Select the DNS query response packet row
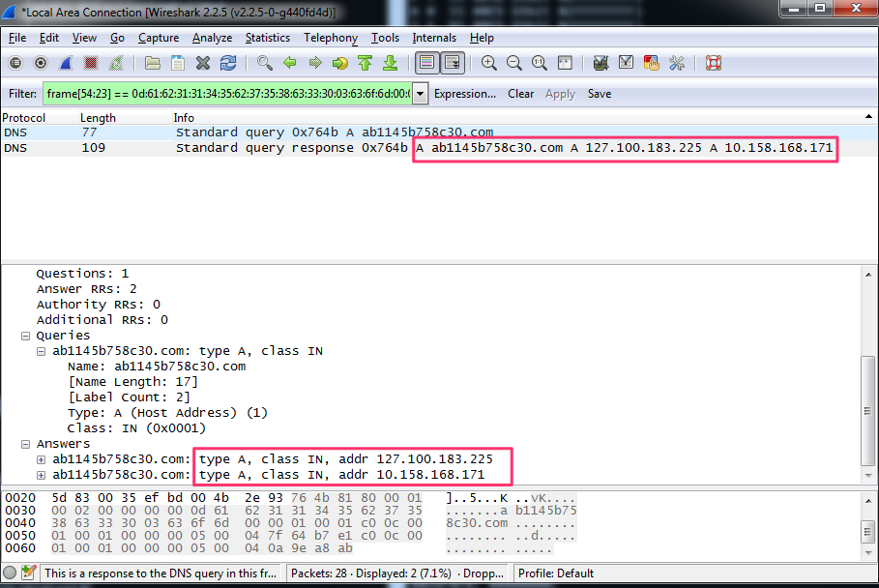The width and height of the screenshot is (879, 588). [x=439, y=148]
